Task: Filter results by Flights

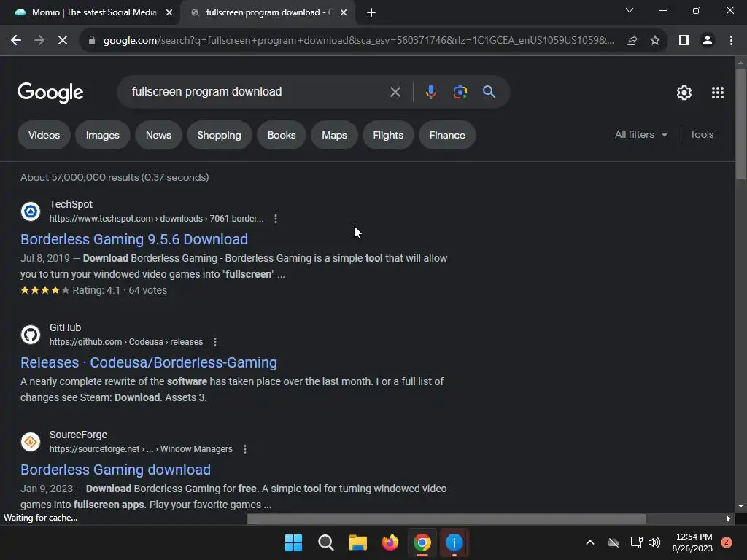Action: tap(388, 135)
